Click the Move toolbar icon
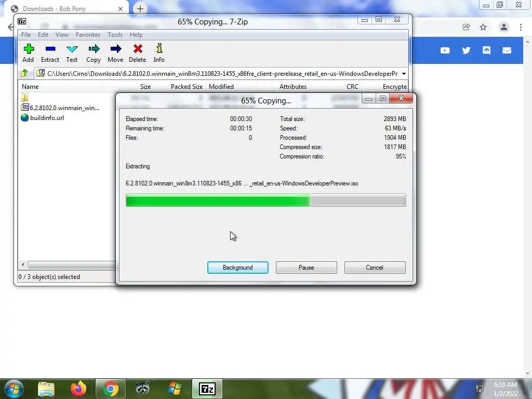Screen dimensions: 532x399 tap(115, 52)
